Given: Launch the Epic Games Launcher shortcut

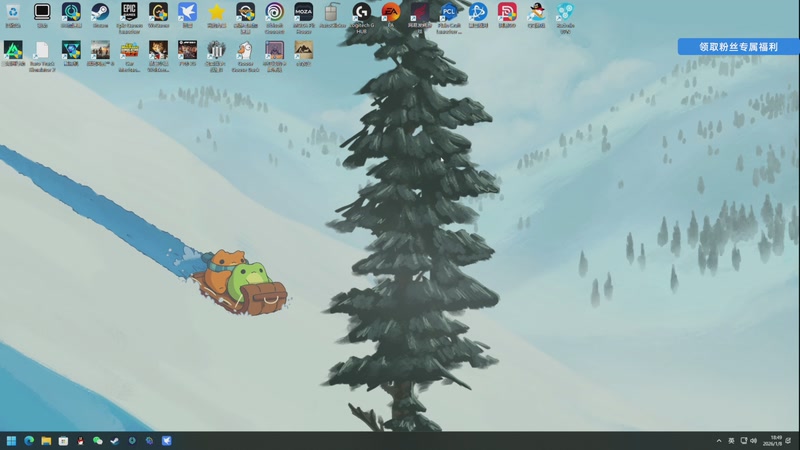Looking at the screenshot, I should click(129, 17).
